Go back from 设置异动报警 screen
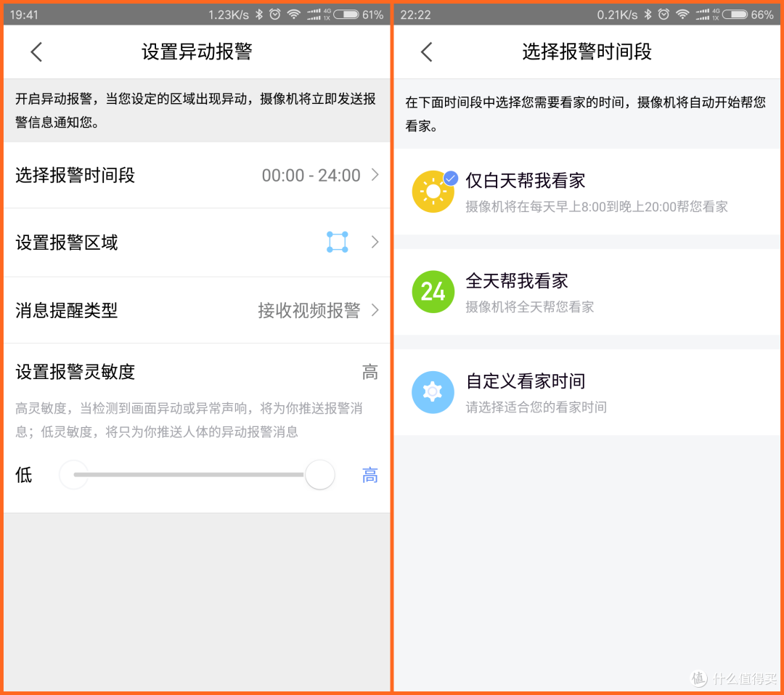784x695 pixels. 36,52
